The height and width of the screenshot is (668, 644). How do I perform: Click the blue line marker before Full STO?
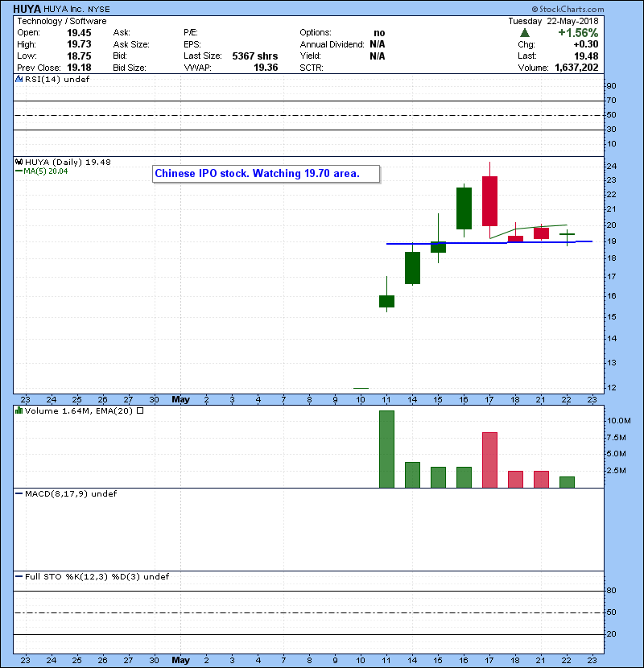(x=19, y=577)
